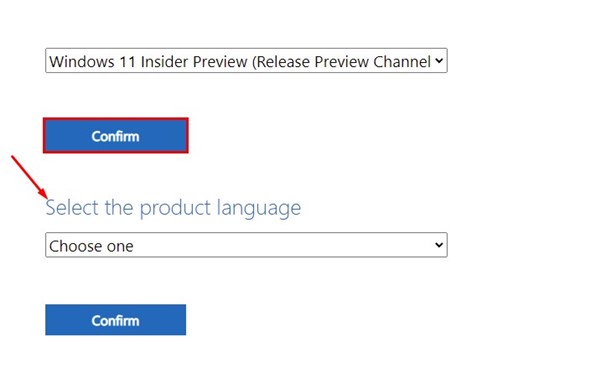Click the chevron arrow on the language dropdown
The height and width of the screenshot is (378, 600).
[439, 244]
